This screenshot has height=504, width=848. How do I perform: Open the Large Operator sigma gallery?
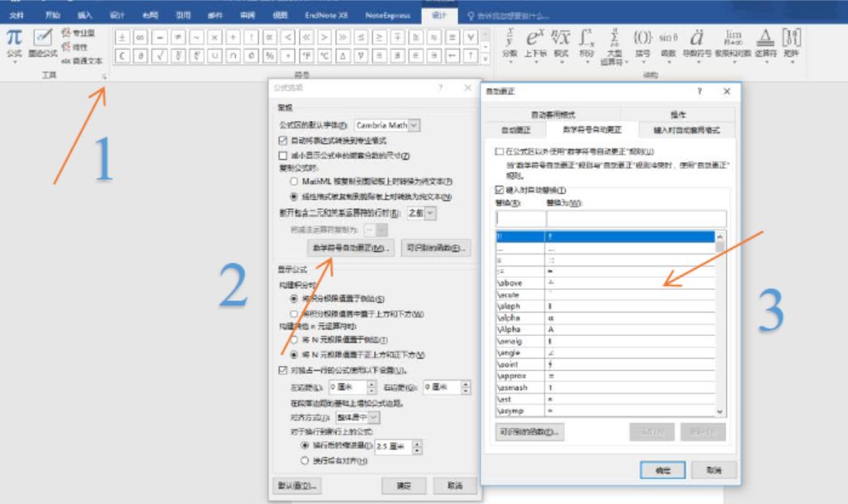[614, 47]
